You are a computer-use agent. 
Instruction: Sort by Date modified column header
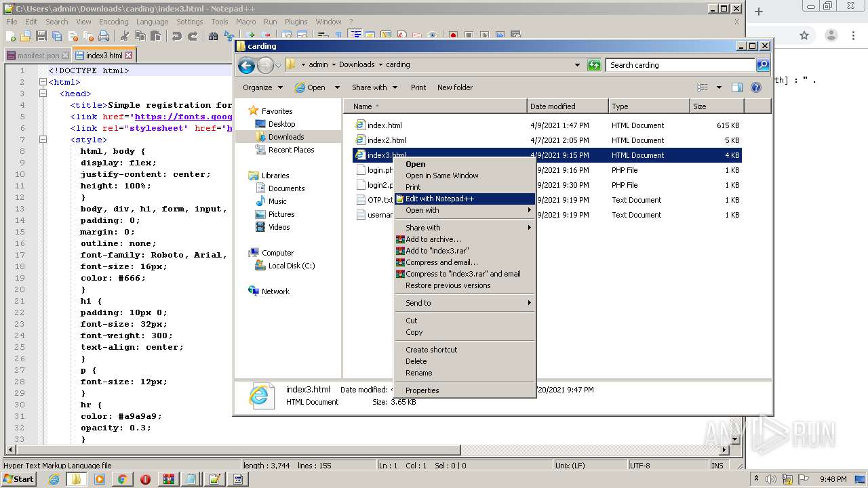point(568,106)
